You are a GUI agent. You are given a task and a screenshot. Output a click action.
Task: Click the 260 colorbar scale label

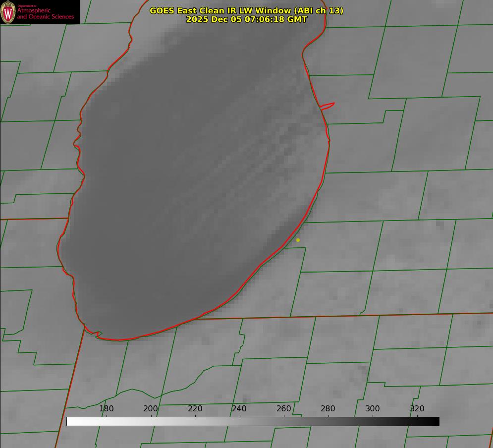click(x=284, y=409)
